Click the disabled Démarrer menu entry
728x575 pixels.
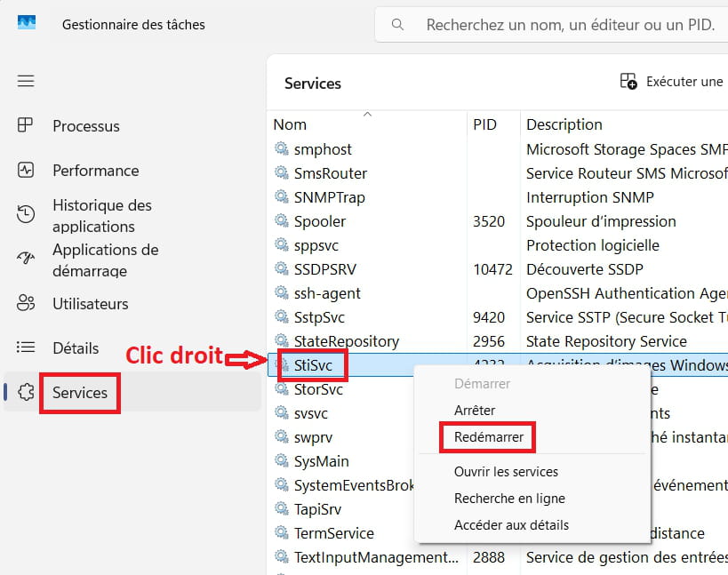pyautogui.click(x=482, y=384)
